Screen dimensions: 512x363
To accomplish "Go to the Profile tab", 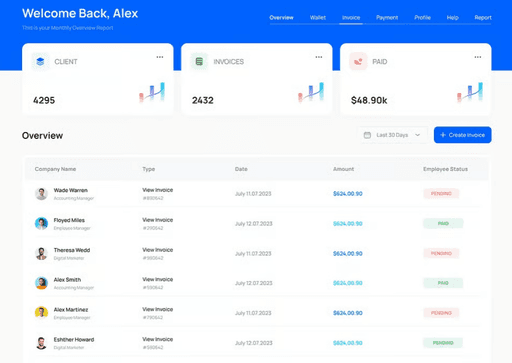I will point(422,18).
